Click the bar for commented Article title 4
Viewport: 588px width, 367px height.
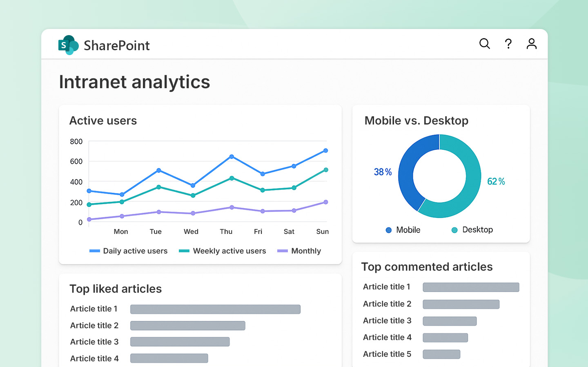[445, 338]
